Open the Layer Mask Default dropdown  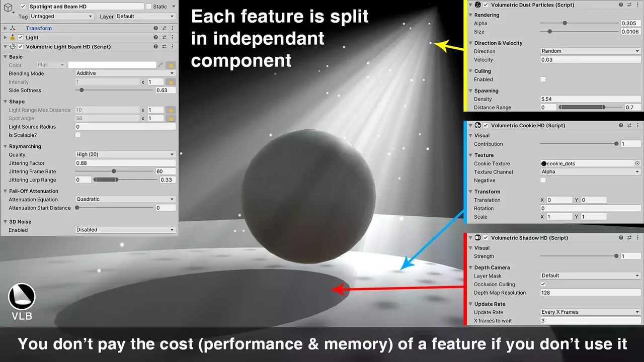tap(591, 276)
